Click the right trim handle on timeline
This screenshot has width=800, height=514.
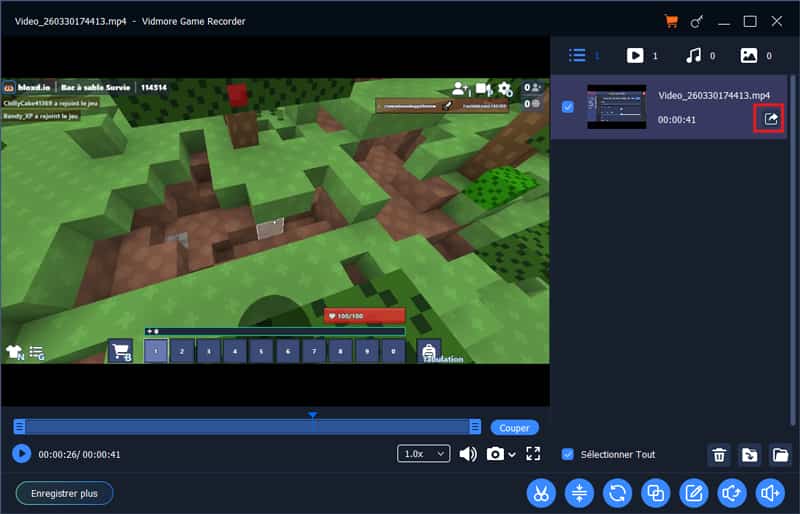coord(475,426)
